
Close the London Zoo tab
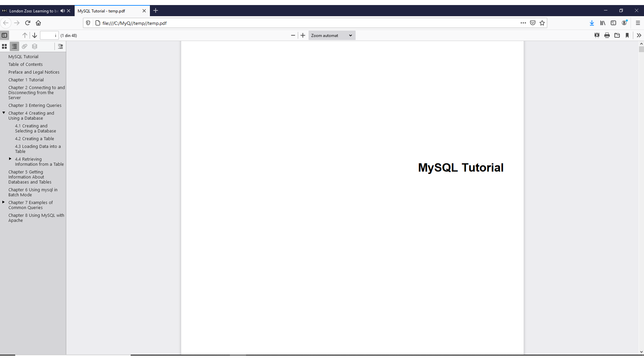coord(69,11)
